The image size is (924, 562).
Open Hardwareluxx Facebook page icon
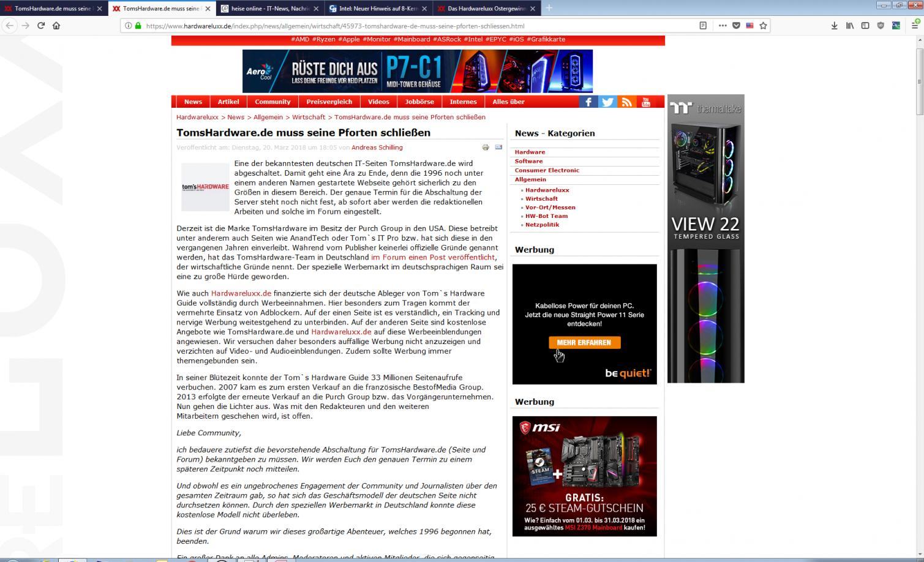(x=588, y=102)
